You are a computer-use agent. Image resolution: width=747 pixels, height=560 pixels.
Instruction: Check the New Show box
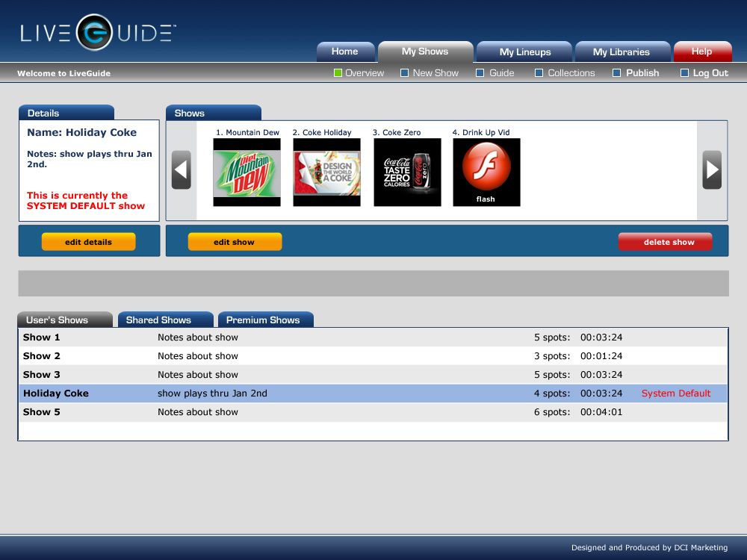click(x=405, y=73)
